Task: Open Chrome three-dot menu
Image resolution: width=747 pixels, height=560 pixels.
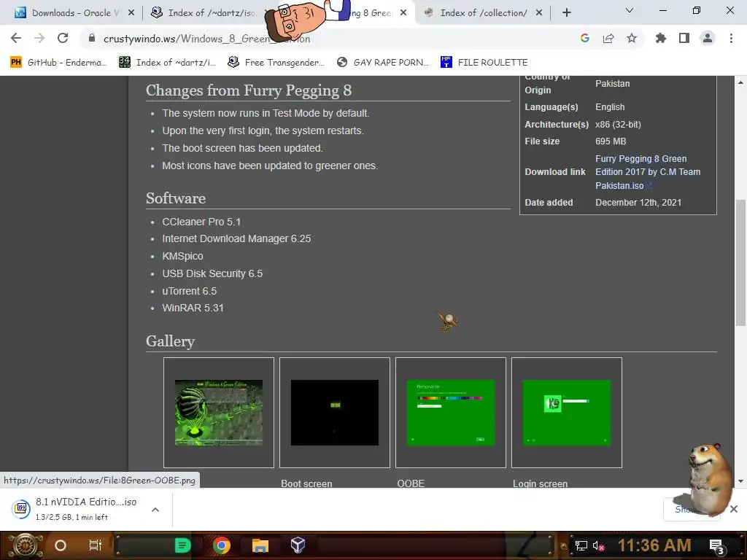Action: [x=731, y=38]
